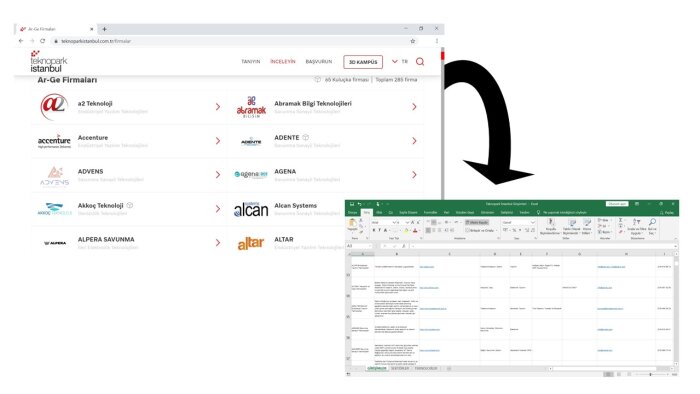Viewport: 700px width, 394px height.
Task: Open Koşullu Biçimlendirme conditional formatting
Action: tap(551, 227)
